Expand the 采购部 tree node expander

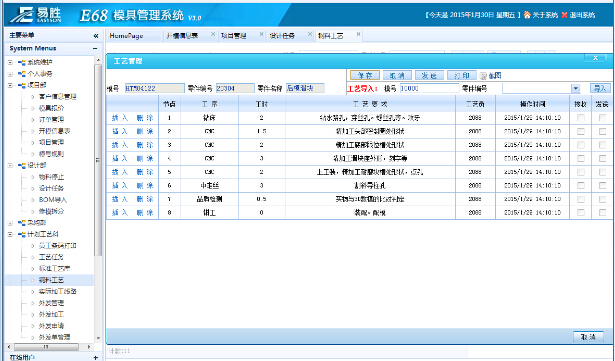[x=11, y=223]
